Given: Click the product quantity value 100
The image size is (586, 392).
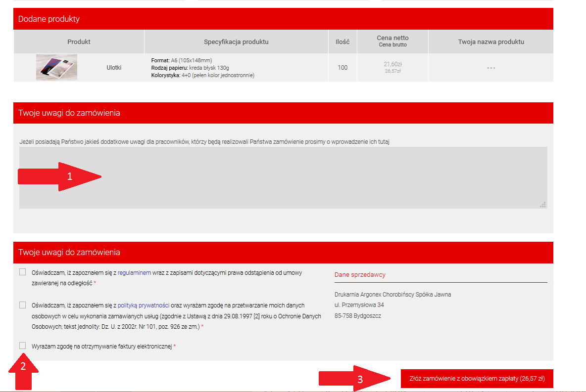Looking at the screenshot, I should tap(342, 68).
